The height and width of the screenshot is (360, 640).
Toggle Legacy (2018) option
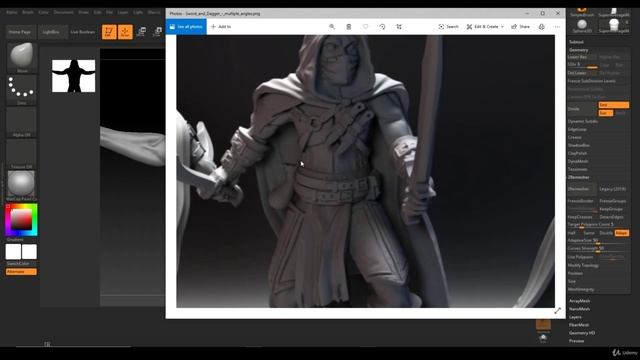tap(613, 189)
